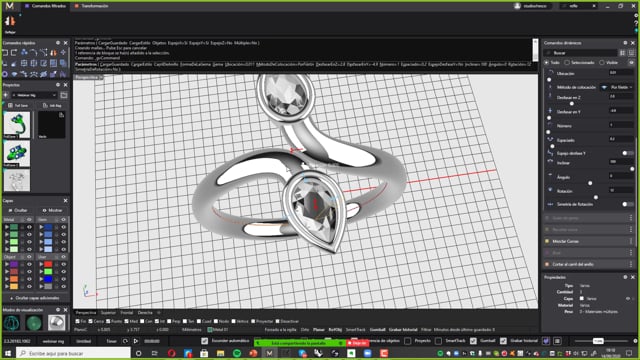Image resolution: width=640 pixels, height=360 pixels.
Task: Open the Comandos dinámicos settings gear
Action: click(x=625, y=43)
